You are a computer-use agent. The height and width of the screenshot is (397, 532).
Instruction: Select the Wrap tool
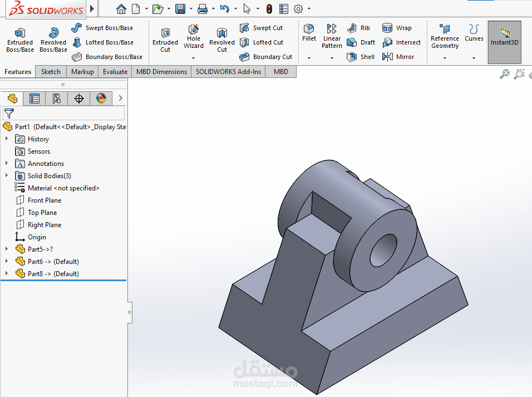[x=397, y=28]
